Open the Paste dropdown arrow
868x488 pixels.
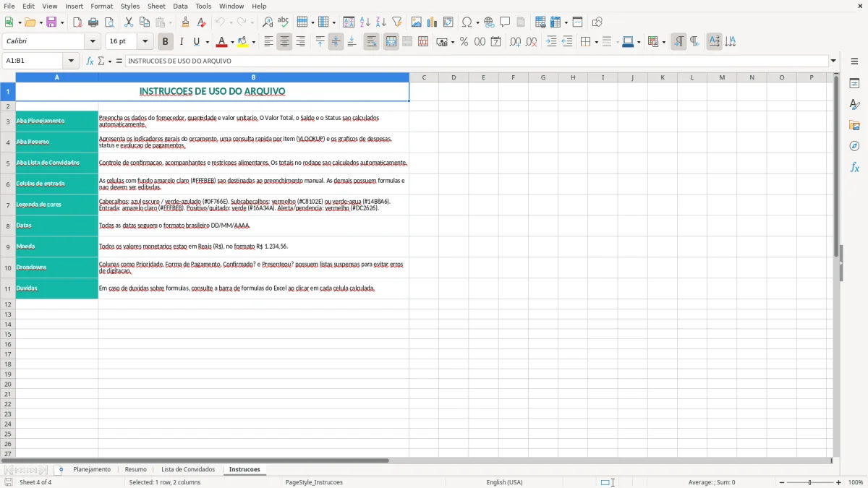pyautogui.click(x=170, y=22)
